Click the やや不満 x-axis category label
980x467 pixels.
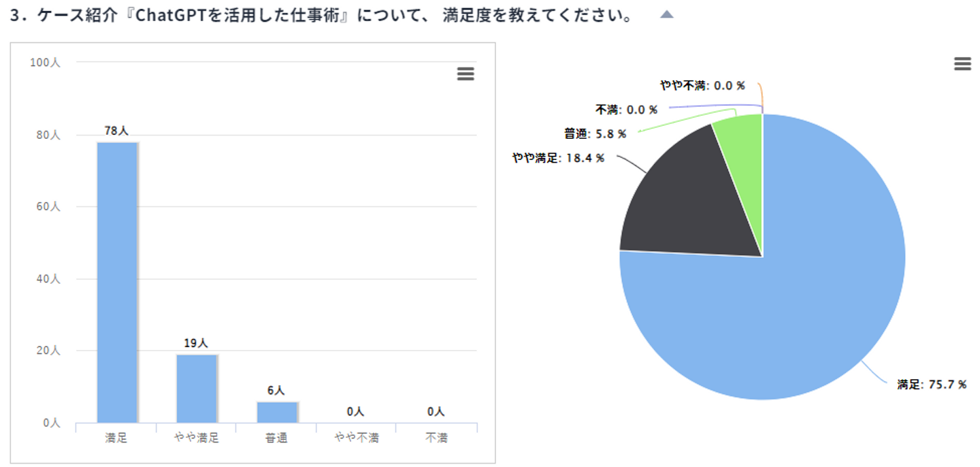pos(357,438)
